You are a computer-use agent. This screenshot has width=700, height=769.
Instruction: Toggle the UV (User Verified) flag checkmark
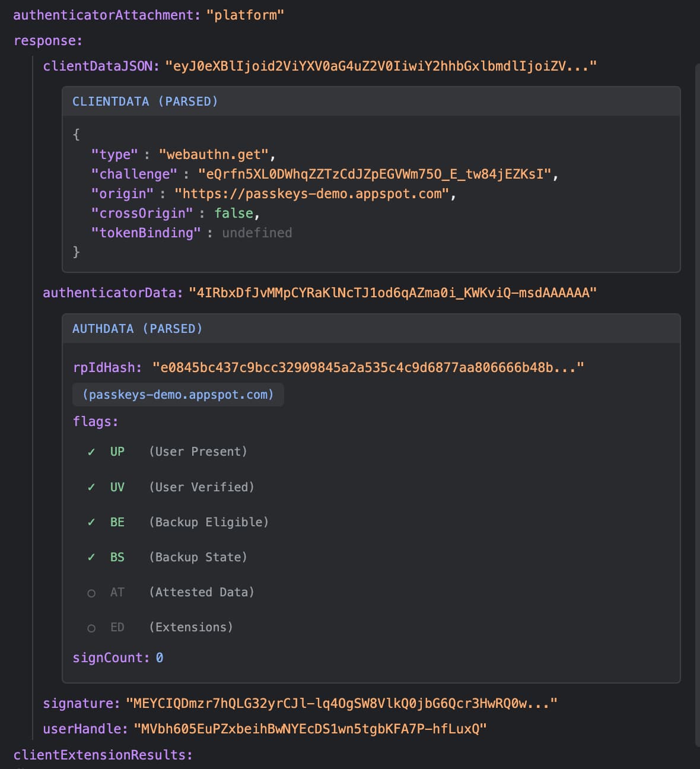(x=91, y=487)
